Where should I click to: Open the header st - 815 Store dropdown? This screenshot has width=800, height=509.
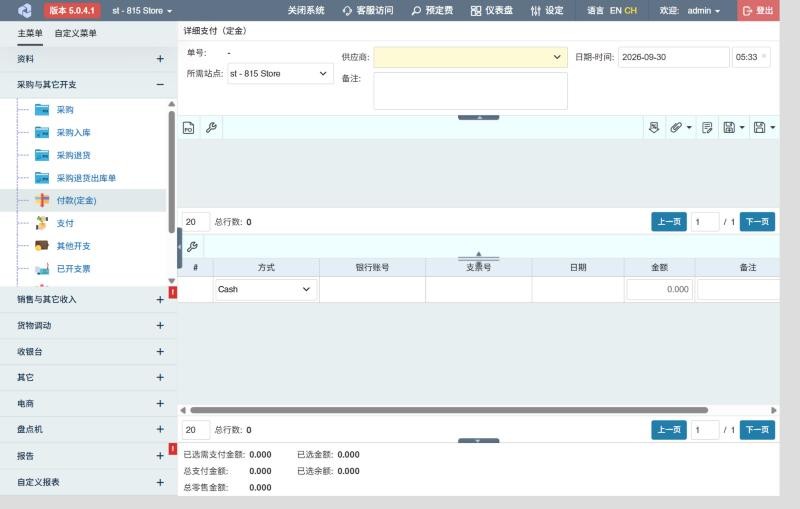click(142, 10)
